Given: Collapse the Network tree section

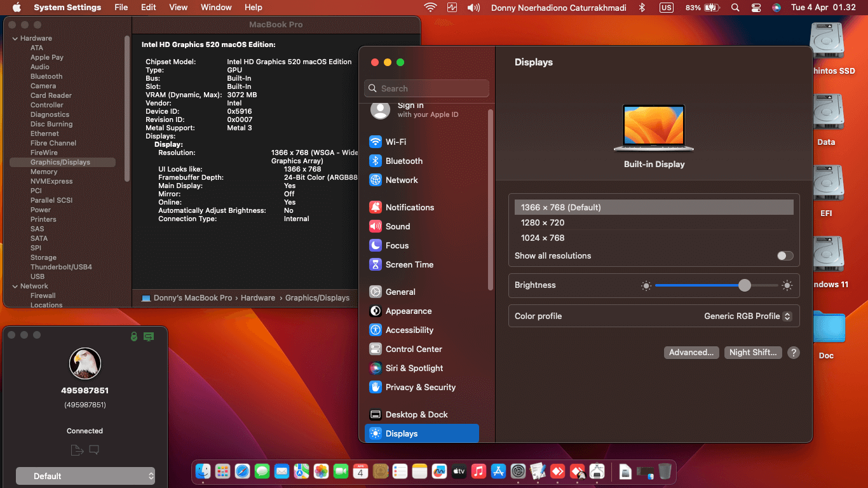Looking at the screenshot, I should pos(15,287).
